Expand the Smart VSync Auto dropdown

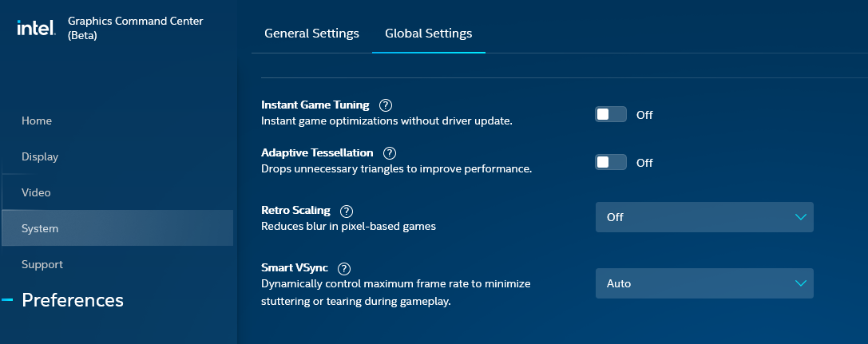pos(704,283)
